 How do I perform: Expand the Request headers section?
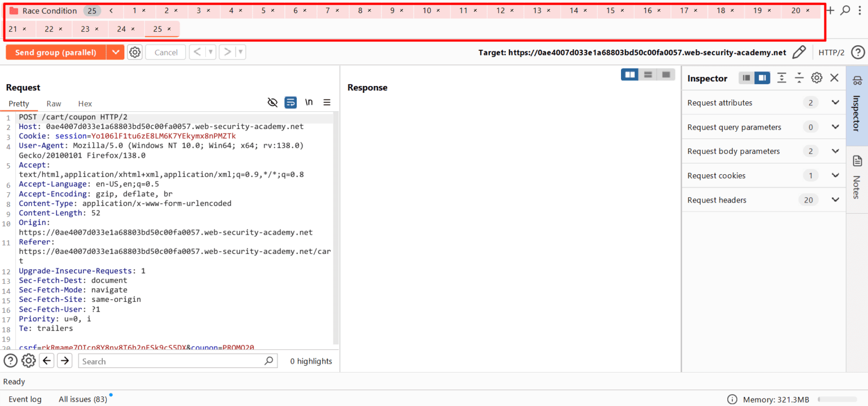835,200
